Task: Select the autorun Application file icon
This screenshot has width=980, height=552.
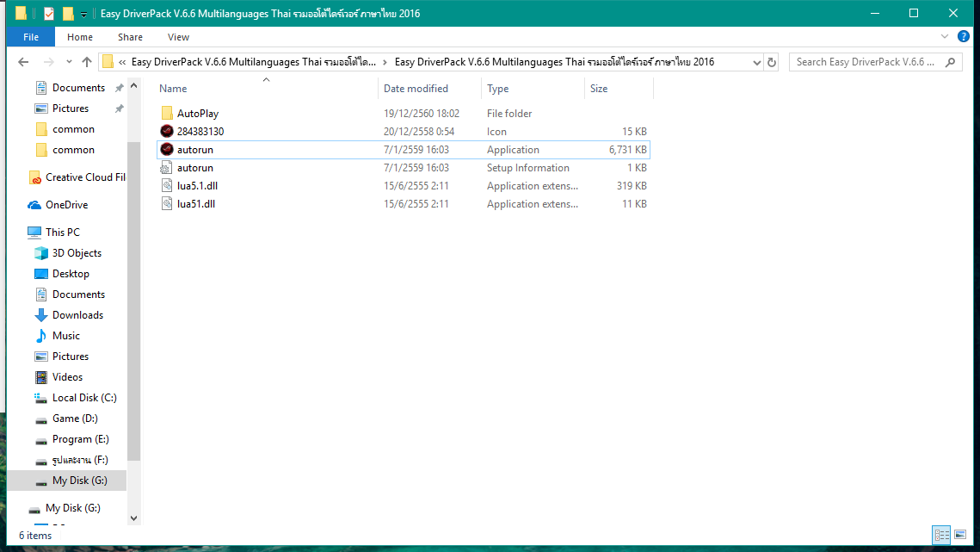Action: [x=166, y=150]
